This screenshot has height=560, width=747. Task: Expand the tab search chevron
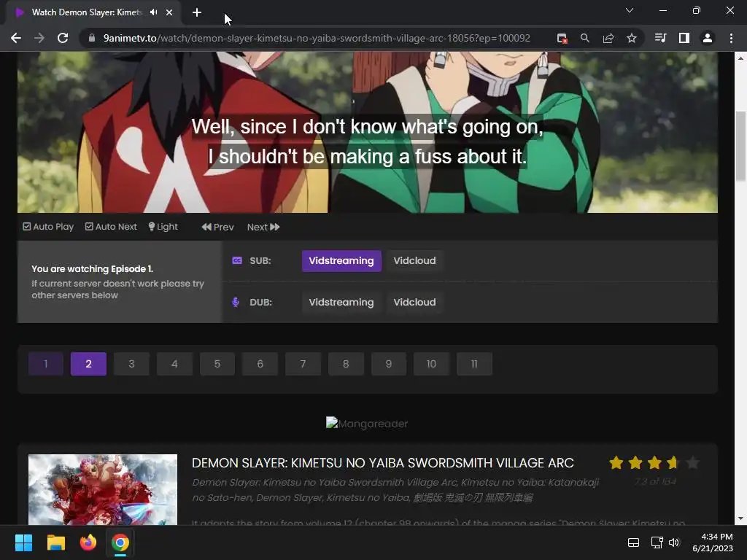[x=630, y=10]
